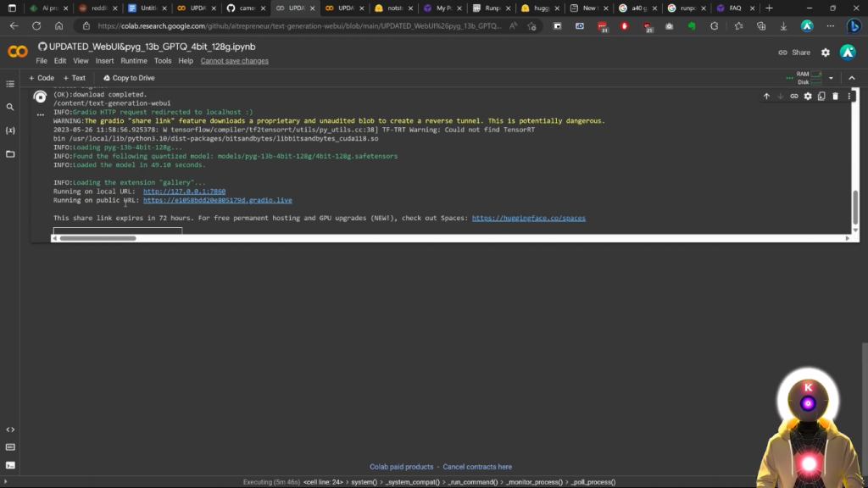Click the RAM Disk usage indicator
Screen dimensions: 868x488
coord(809,78)
